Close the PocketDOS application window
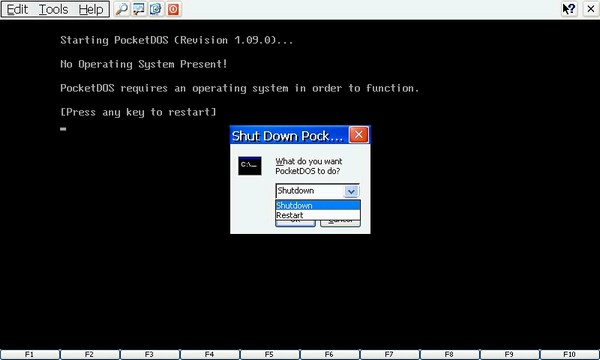This screenshot has width=600, height=360. click(590, 9)
